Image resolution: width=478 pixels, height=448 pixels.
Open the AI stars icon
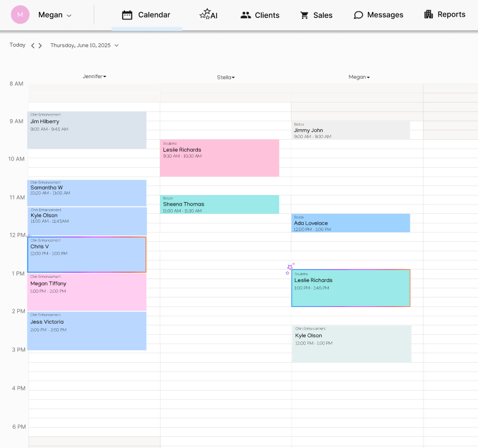click(205, 14)
